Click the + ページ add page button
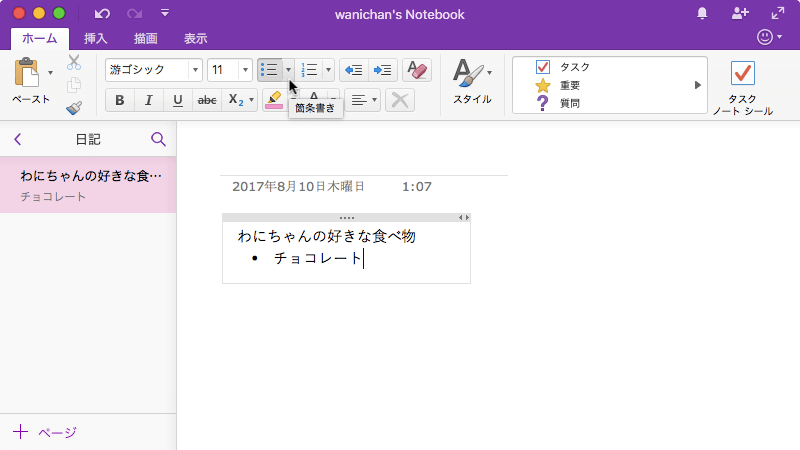800x450 pixels. 45,432
